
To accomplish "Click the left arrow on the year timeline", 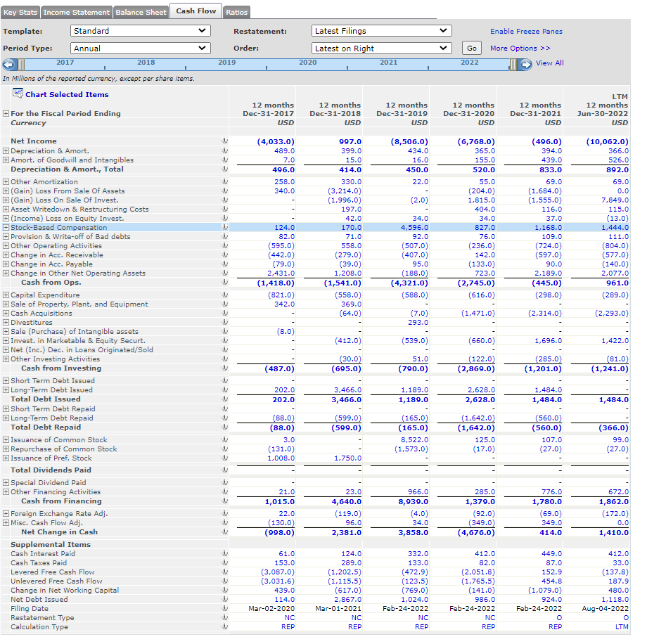I will click(8, 64).
